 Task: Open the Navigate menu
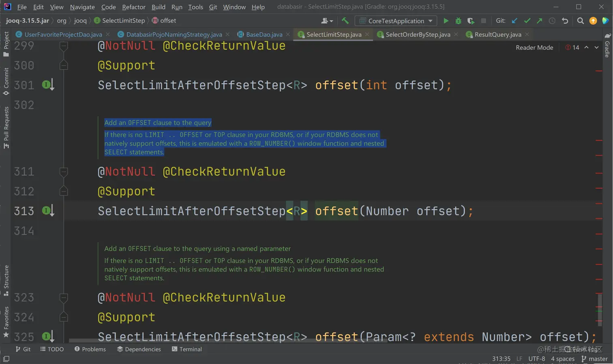(82, 7)
